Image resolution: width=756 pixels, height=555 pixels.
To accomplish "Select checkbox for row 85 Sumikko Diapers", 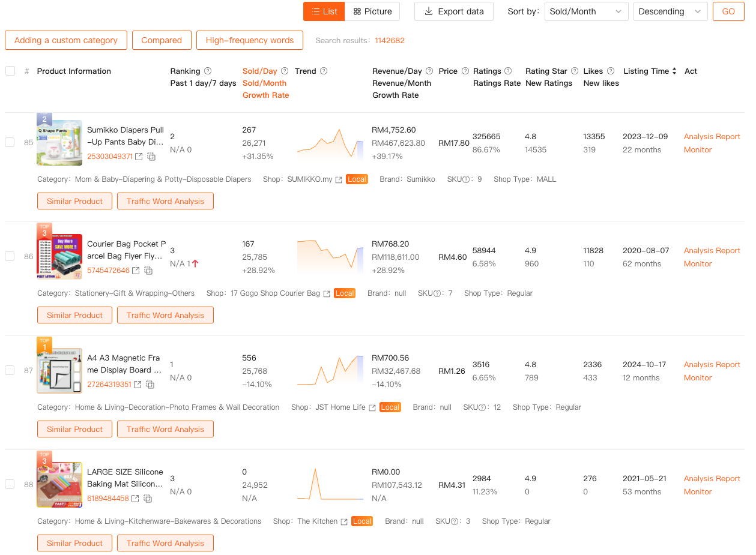I will tap(10, 142).
